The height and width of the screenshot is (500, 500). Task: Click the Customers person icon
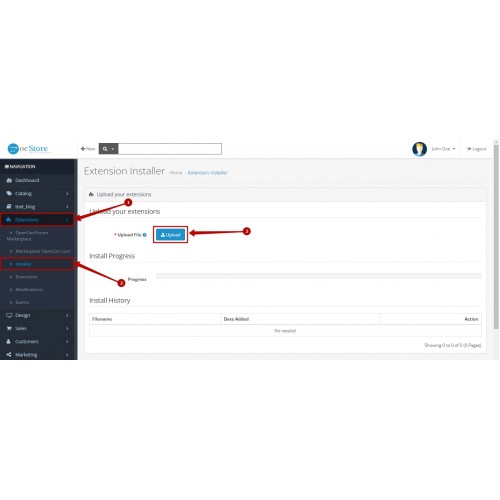click(9, 341)
